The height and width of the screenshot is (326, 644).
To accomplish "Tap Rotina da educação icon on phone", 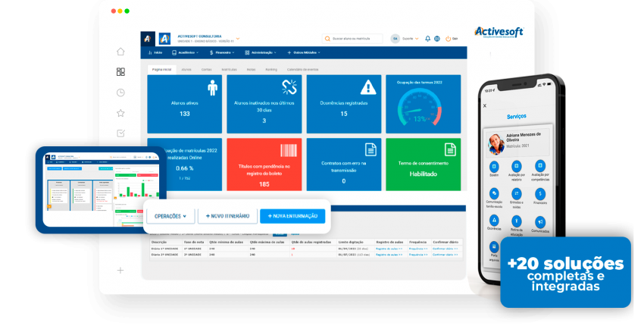I will point(516,221).
